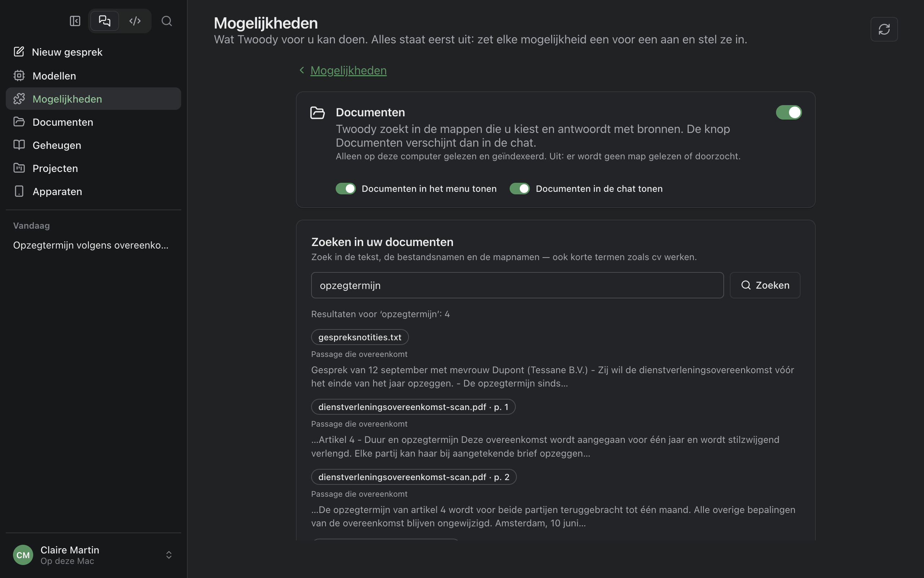The width and height of the screenshot is (924, 578).
Task: Click the CM avatar of Claire Martin
Action: click(x=23, y=555)
